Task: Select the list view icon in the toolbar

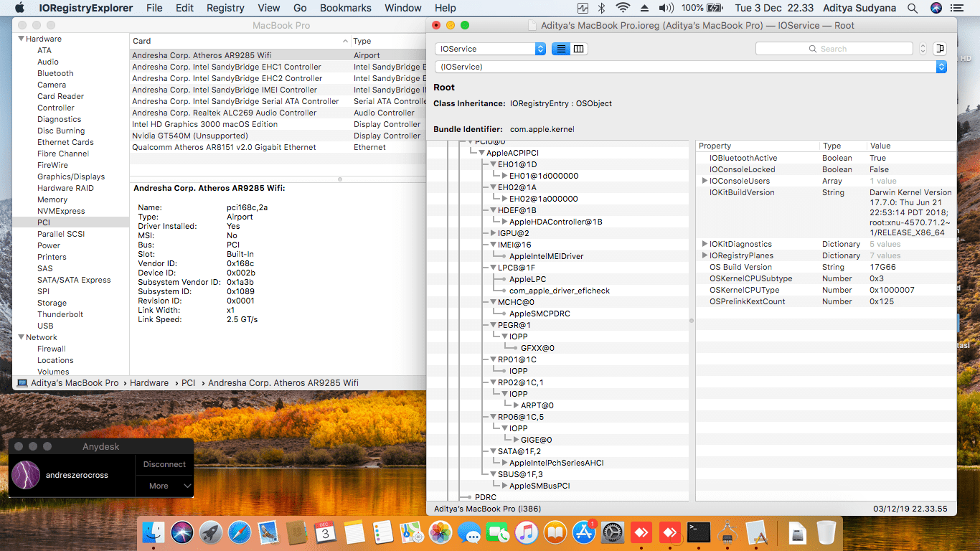Action: 561,49
